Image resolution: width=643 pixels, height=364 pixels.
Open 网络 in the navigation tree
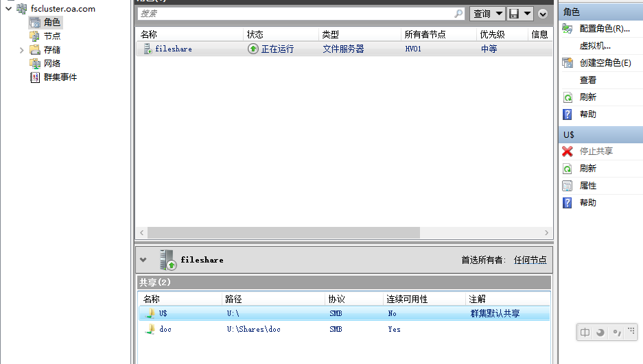[51, 64]
